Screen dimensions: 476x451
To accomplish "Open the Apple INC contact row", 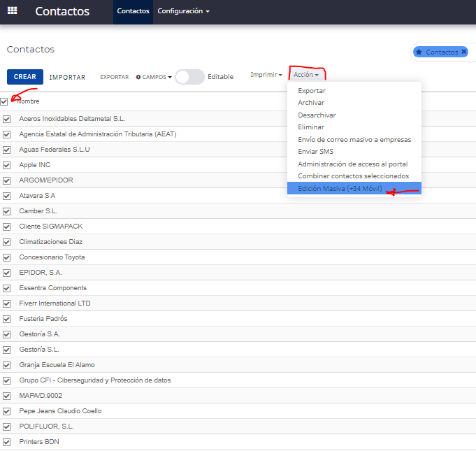I will [x=35, y=165].
